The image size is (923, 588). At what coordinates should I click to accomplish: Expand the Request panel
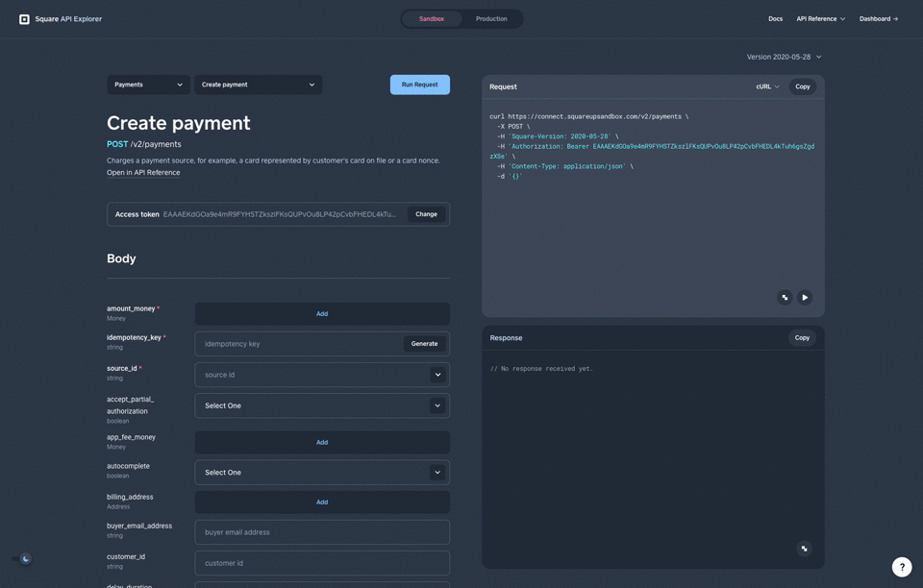coord(785,298)
